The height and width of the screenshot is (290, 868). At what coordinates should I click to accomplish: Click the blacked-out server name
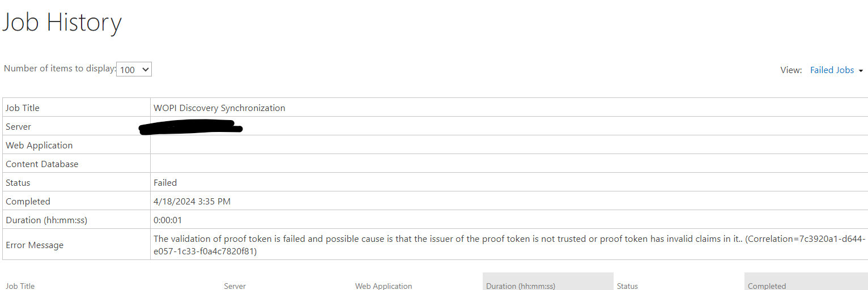click(x=191, y=127)
